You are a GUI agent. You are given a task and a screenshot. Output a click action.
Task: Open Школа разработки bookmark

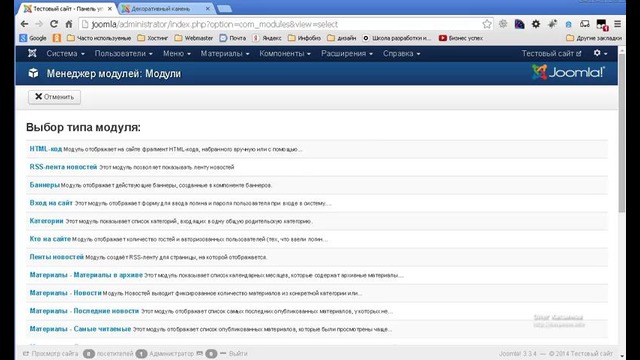397,38
